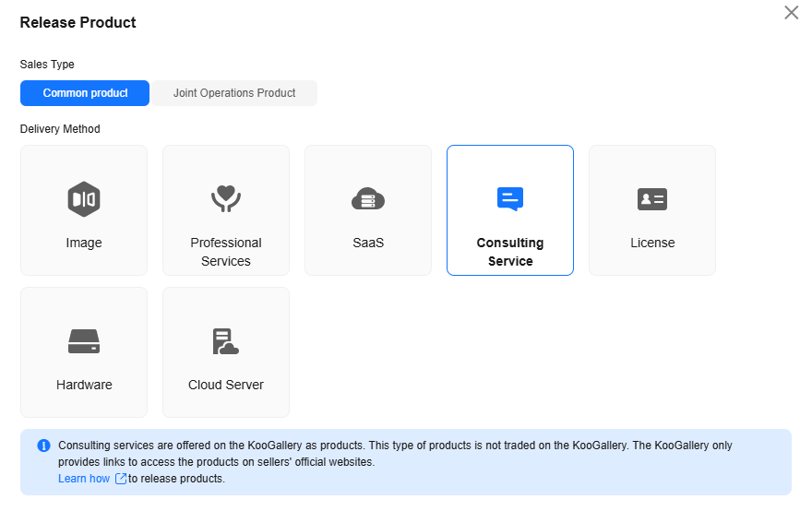This screenshot has height=523, width=812.
Task: Click the blue Consulting Service chat icon
Action: coord(510,199)
